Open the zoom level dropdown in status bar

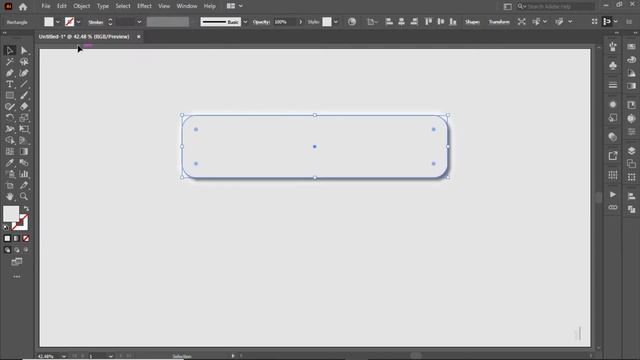tap(64, 356)
